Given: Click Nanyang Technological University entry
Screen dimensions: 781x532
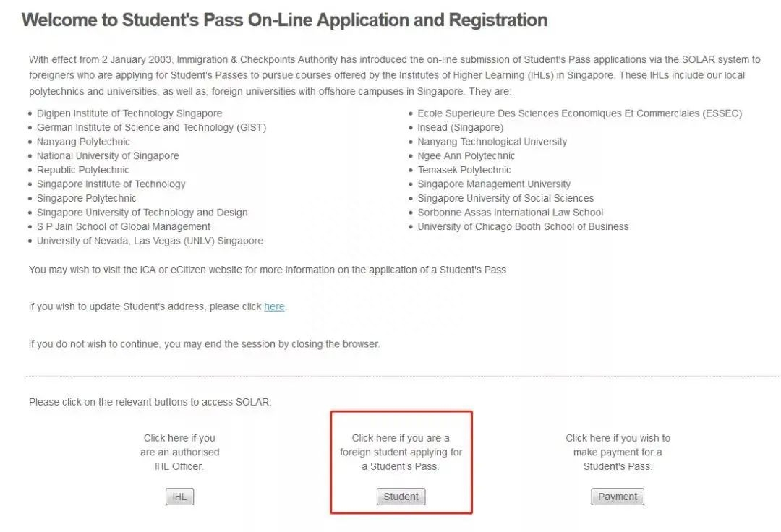Looking at the screenshot, I should tap(492, 142).
